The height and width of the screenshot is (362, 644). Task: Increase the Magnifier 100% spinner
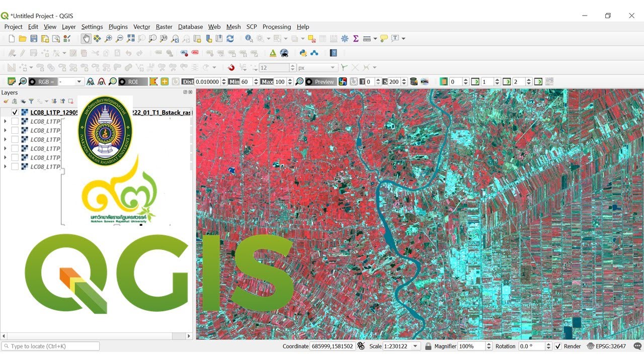(x=489, y=344)
